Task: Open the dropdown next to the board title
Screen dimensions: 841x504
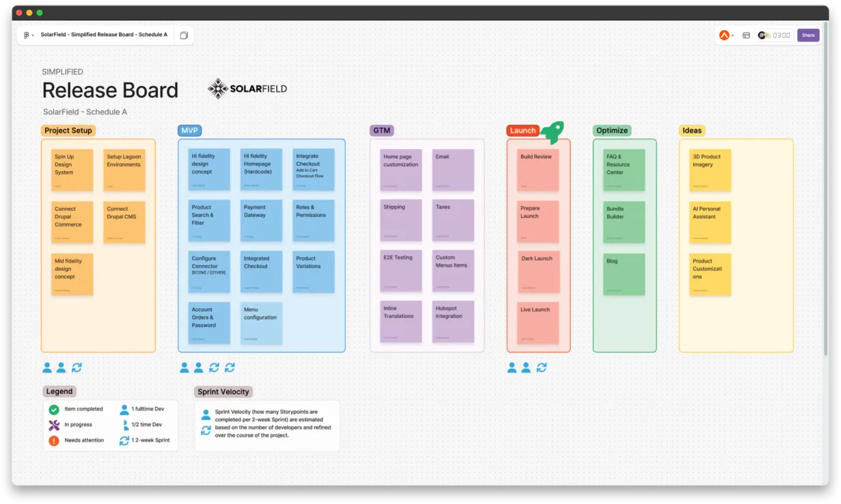Action: 33,35
